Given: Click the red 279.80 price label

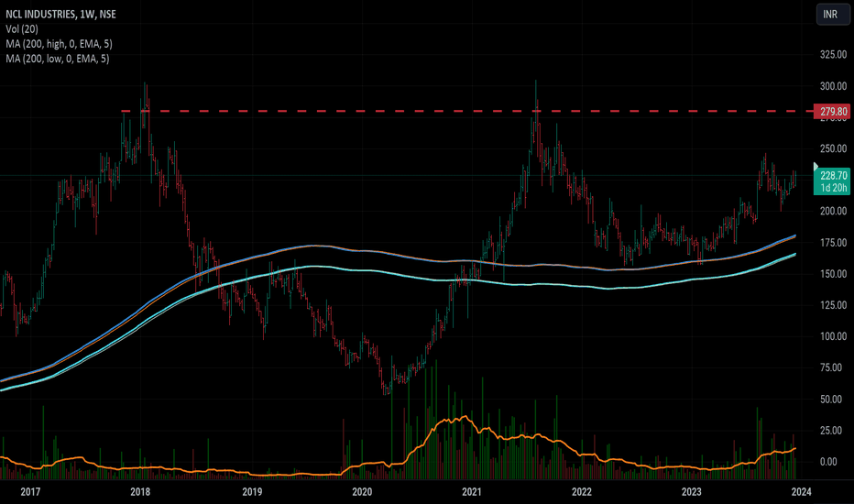Looking at the screenshot, I should click(831, 112).
